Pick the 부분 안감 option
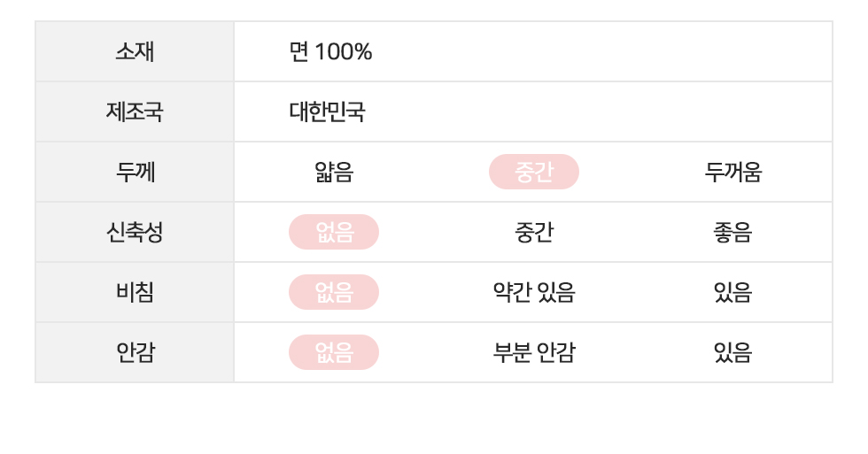 point(533,352)
